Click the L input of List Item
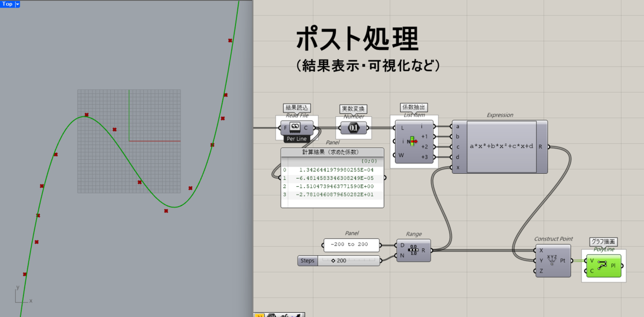The width and height of the screenshot is (644, 317). 402,127
